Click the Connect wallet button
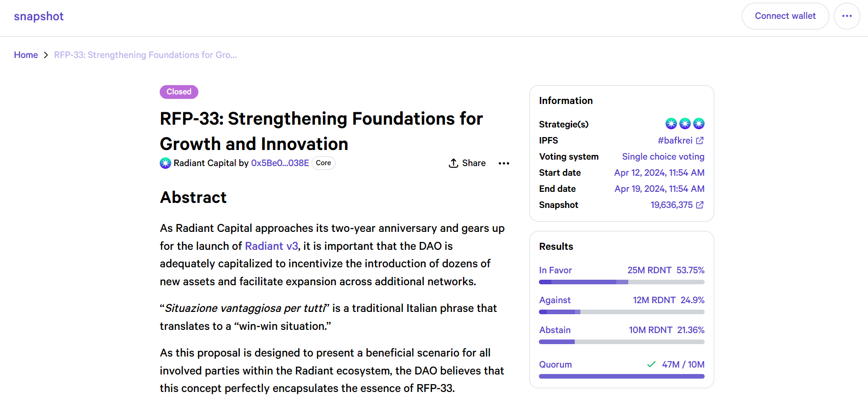 785,16
